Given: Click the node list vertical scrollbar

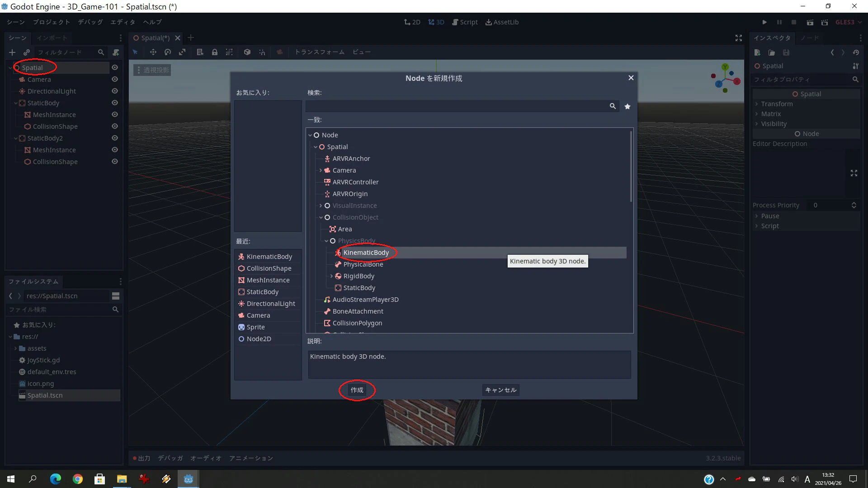Looking at the screenshot, I should click(631, 166).
